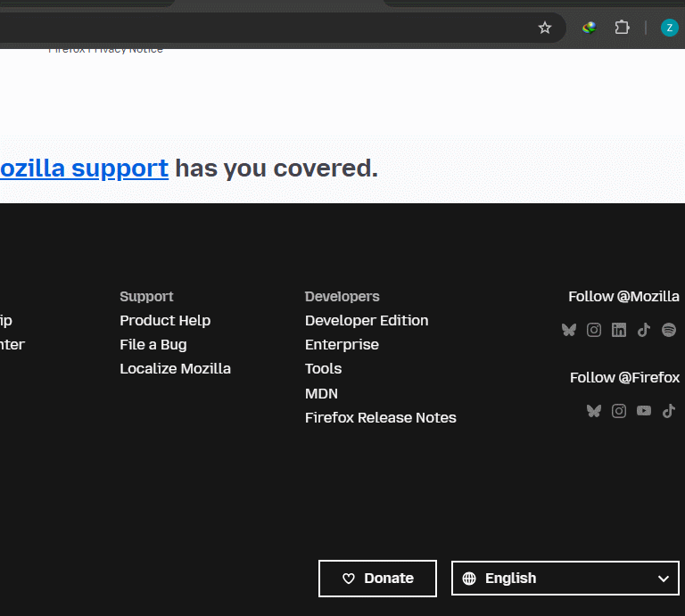Open Firefox's YouTube channel

(644, 411)
